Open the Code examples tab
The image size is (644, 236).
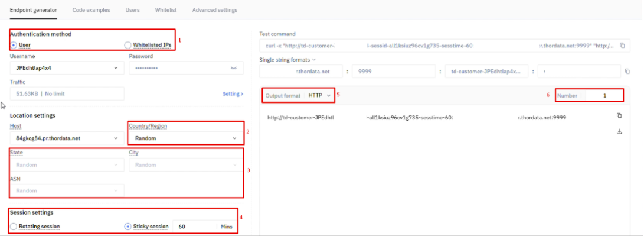91,10
